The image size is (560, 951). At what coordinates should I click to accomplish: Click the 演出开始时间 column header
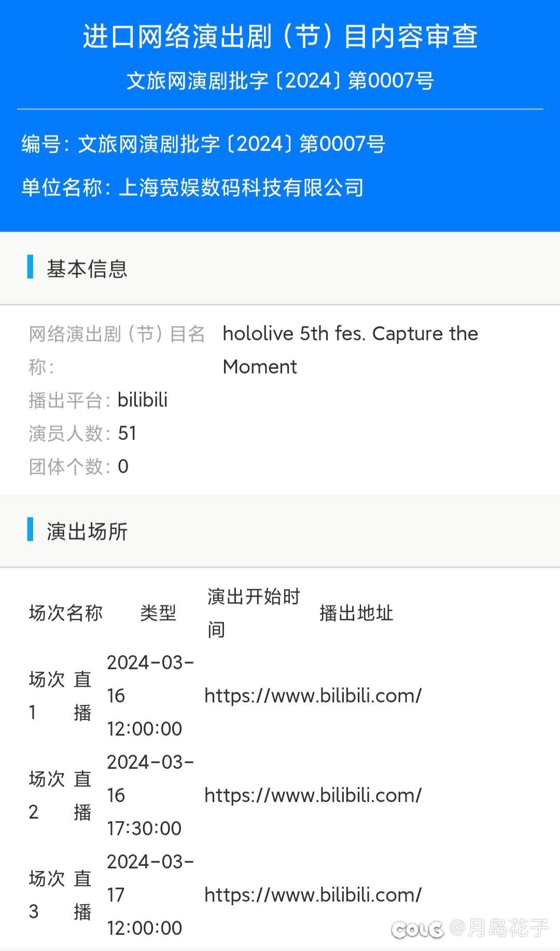point(254,613)
